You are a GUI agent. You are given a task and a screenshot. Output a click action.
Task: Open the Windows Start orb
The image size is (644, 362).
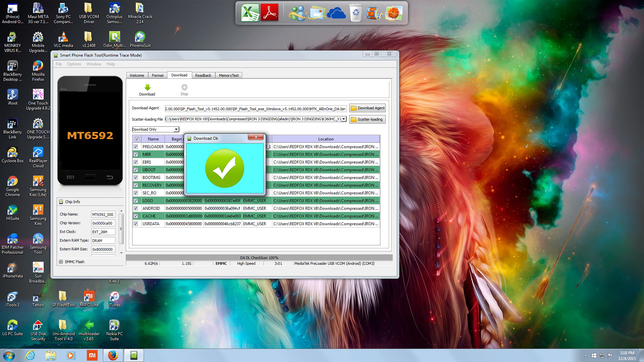pos(9,355)
